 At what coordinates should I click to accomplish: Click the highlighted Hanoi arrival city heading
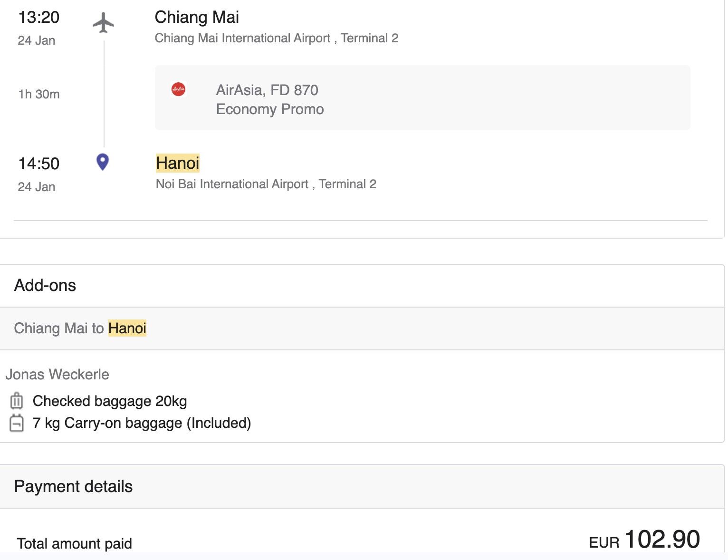(x=178, y=164)
